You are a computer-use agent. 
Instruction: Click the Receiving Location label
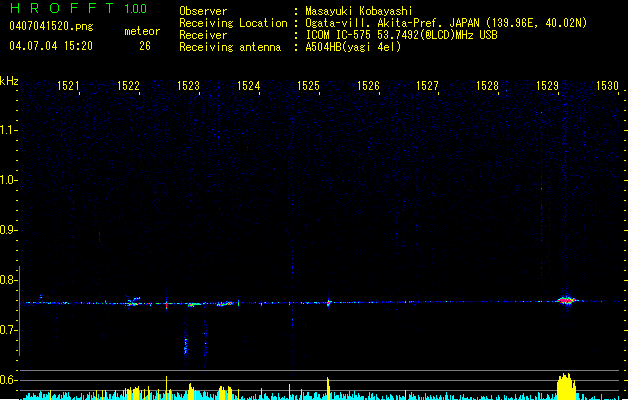pyautogui.click(x=233, y=23)
